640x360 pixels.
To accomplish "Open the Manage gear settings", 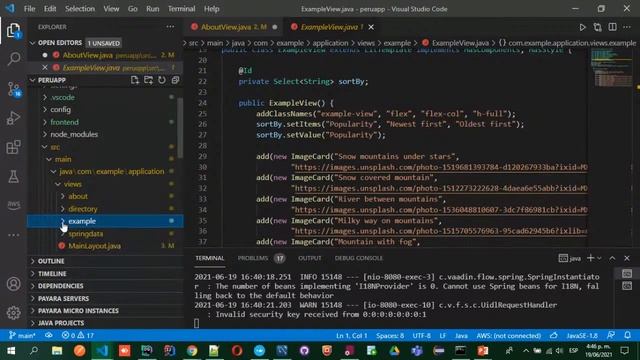I will 13,313.
